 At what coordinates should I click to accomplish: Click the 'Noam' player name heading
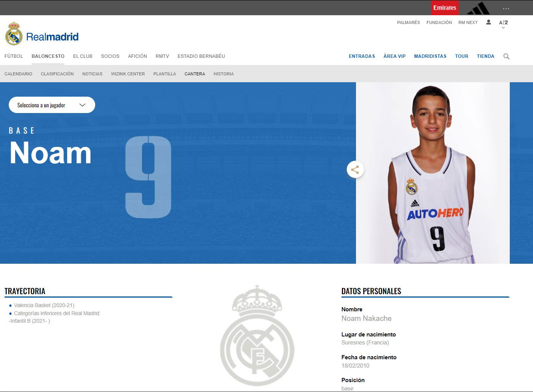click(x=51, y=153)
